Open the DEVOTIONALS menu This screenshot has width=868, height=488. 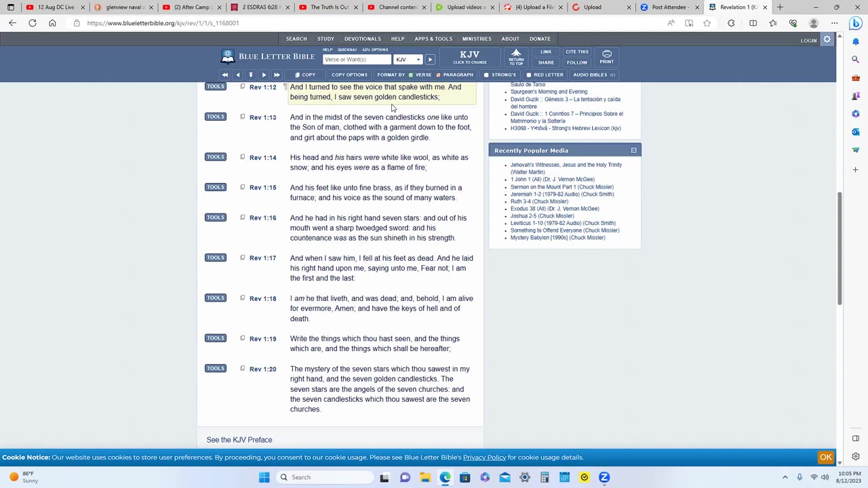(362, 39)
